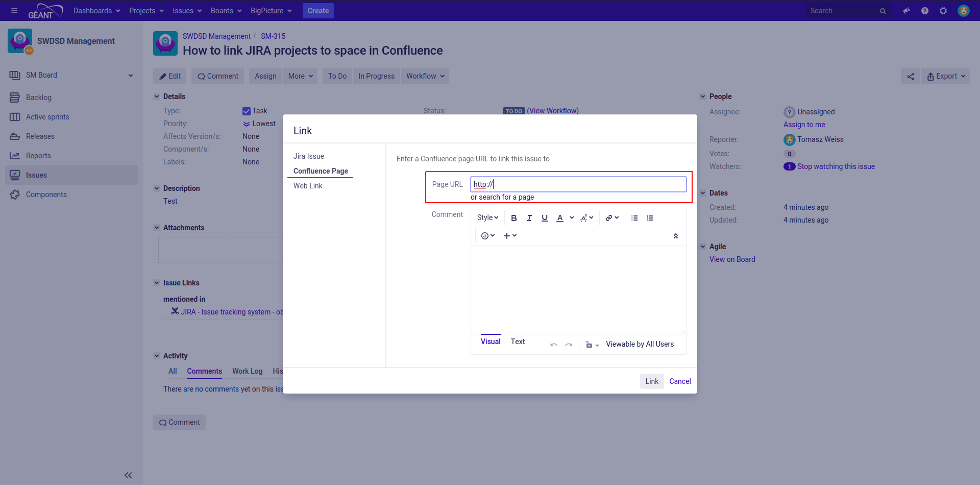This screenshot has height=485, width=980.
Task: Open the user profile avatar
Action: coord(964,11)
